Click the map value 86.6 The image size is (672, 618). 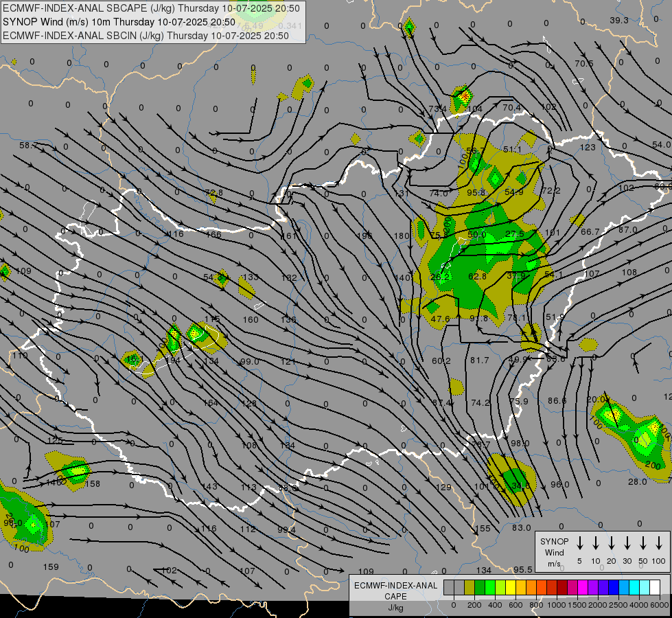tap(557, 400)
